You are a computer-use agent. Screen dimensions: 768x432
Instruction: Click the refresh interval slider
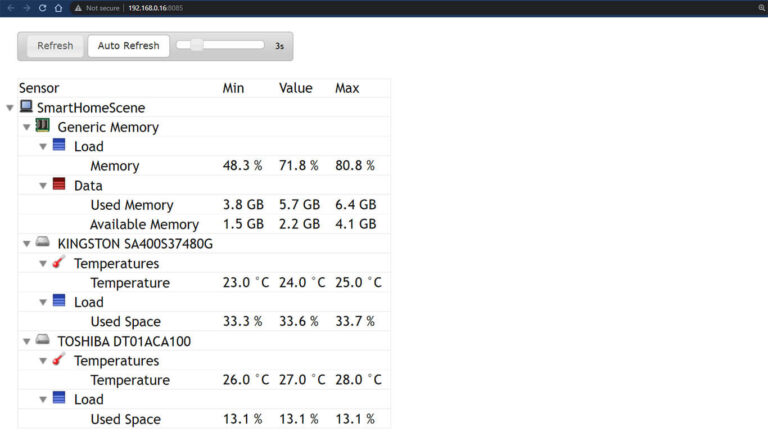coord(220,45)
